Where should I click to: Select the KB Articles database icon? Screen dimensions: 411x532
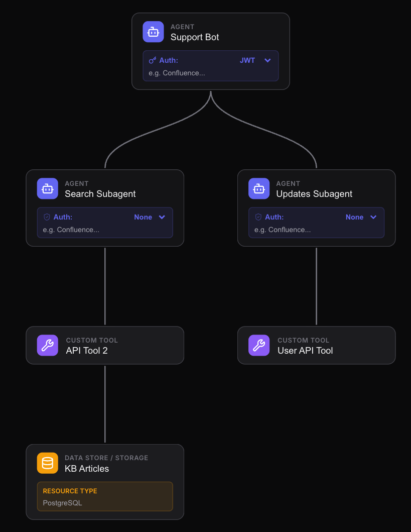tap(47, 463)
